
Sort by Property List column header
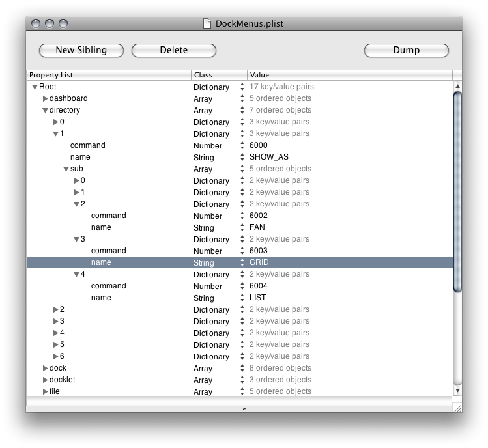point(109,75)
